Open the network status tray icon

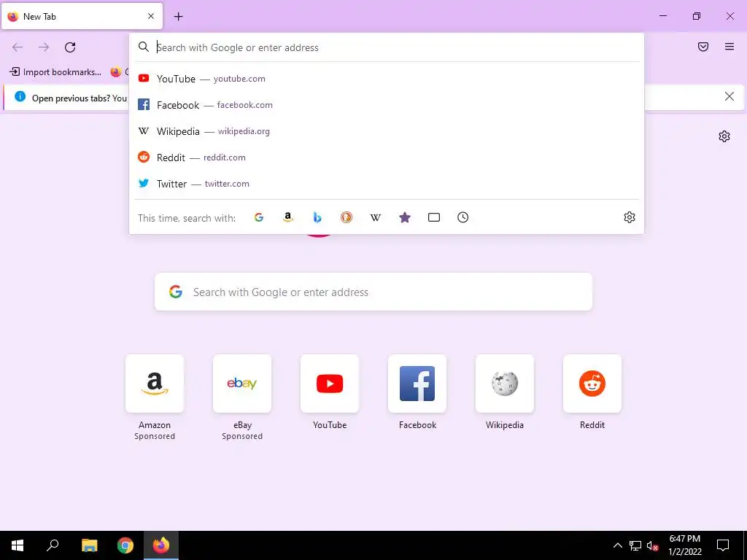point(635,545)
